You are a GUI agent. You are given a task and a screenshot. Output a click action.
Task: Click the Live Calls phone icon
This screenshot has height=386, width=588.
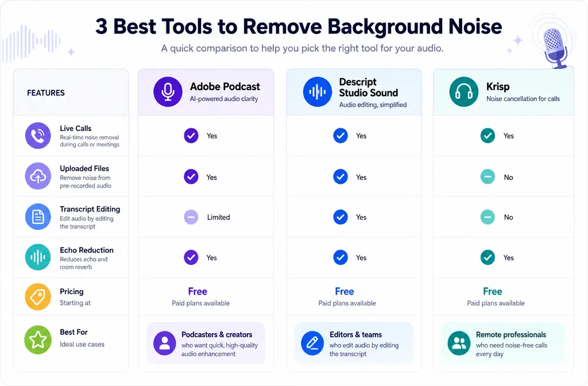click(x=38, y=136)
